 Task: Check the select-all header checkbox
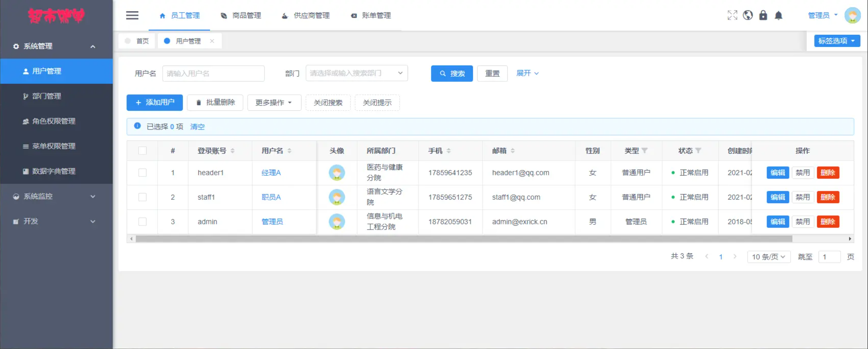tap(142, 151)
